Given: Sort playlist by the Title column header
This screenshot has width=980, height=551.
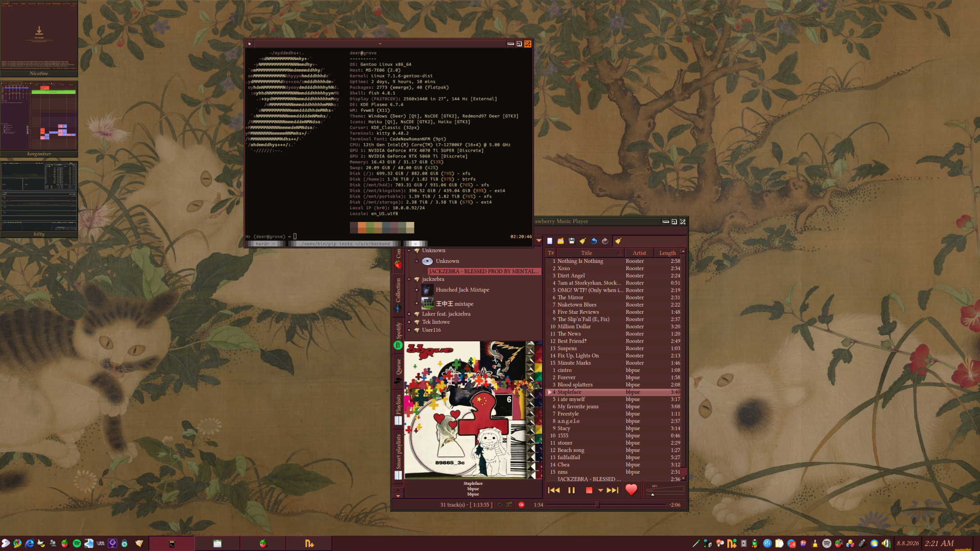Looking at the screenshot, I should point(590,253).
